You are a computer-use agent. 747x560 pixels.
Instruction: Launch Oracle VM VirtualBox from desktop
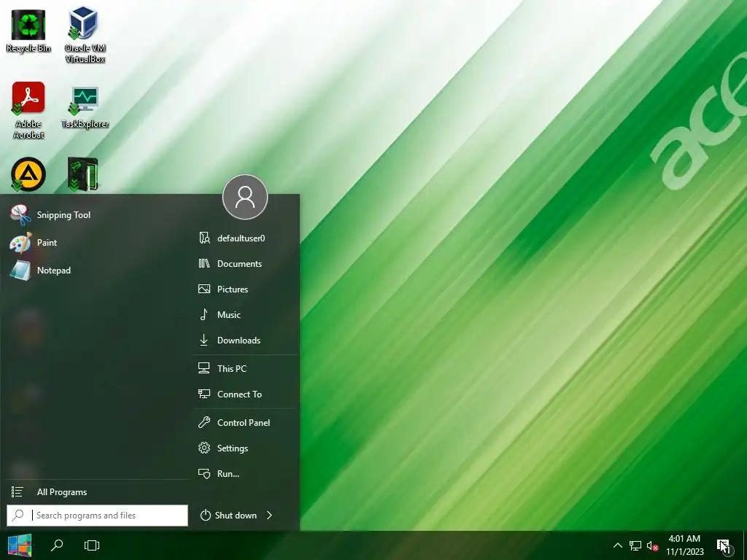[x=85, y=34]
